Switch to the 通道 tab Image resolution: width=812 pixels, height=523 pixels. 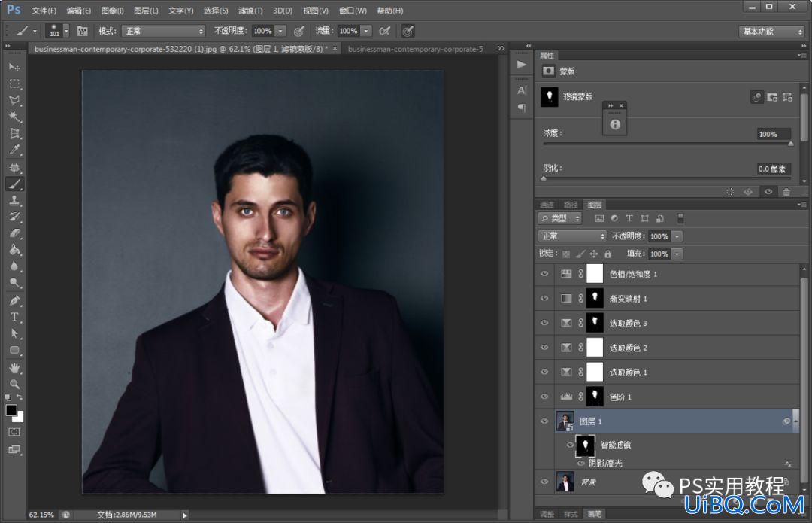(547, 205)
